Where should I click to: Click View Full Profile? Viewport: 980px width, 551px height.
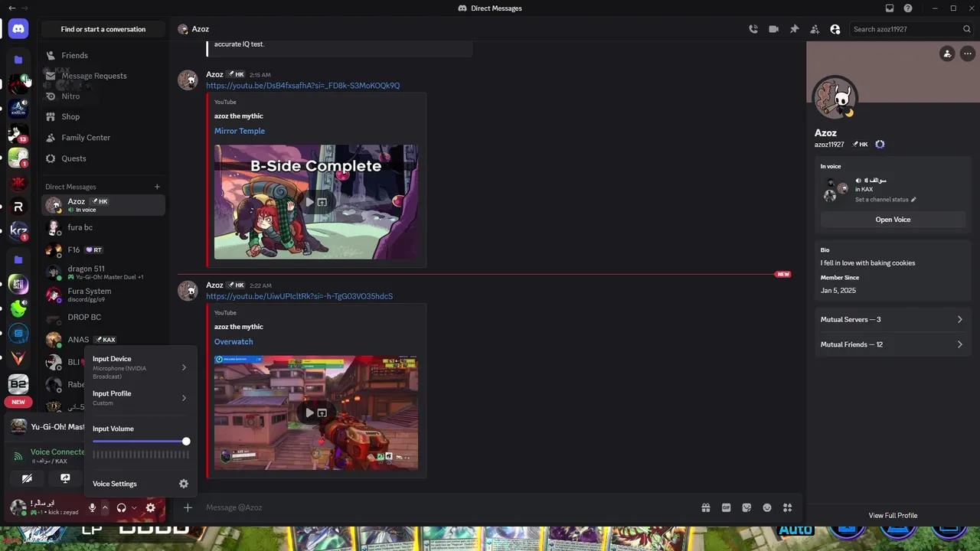(x=893, y=516)
